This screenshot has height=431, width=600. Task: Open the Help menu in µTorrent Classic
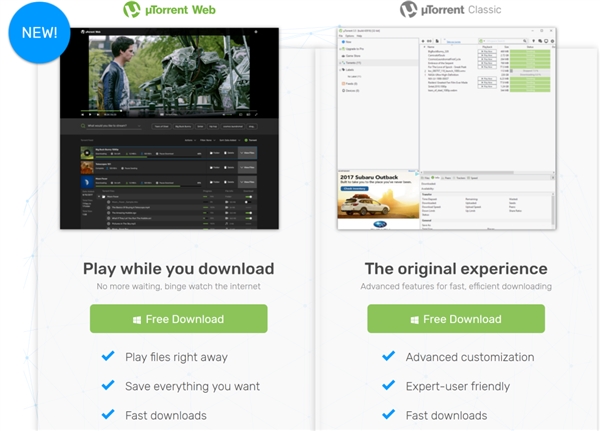click(359, 36)
